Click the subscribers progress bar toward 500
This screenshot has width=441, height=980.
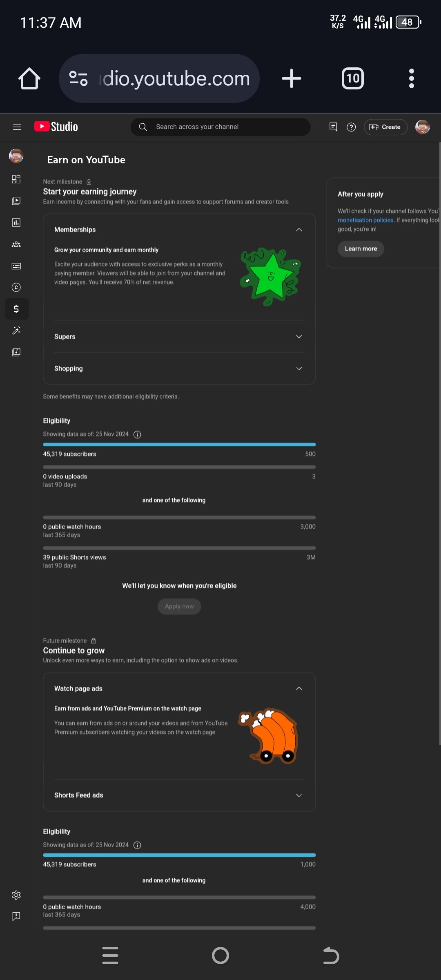(x=179, y=445)
